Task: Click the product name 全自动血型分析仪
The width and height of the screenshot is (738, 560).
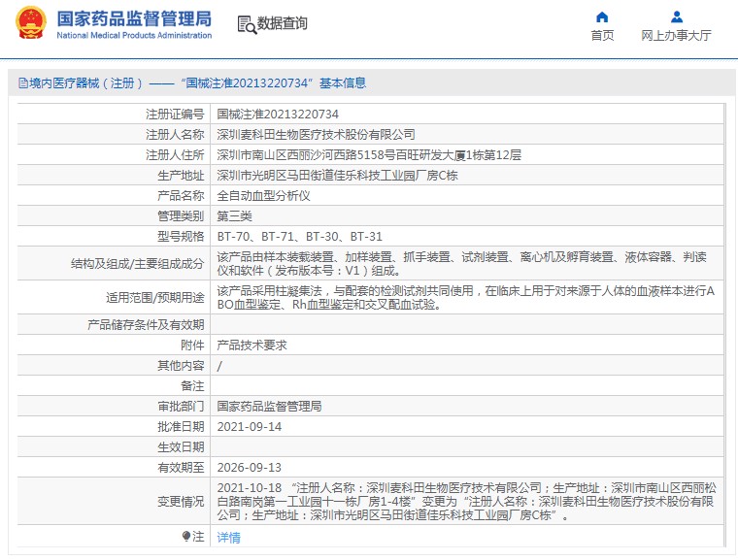Action: coord(262,195)
